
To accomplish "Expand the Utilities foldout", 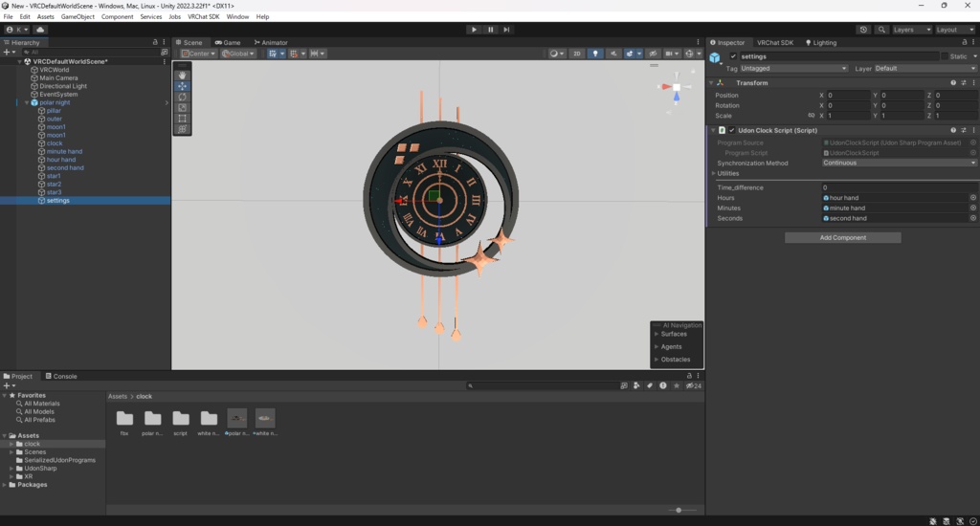I will click(x=714, y=174).
